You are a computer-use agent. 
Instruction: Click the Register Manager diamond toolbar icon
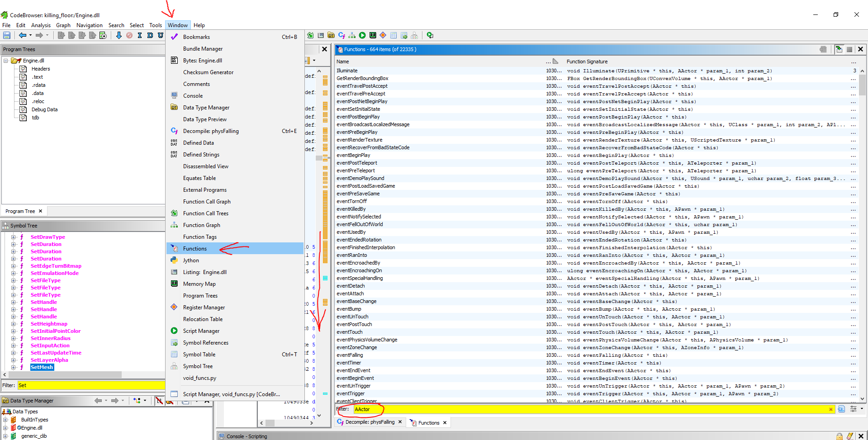[x=383, y=35]
